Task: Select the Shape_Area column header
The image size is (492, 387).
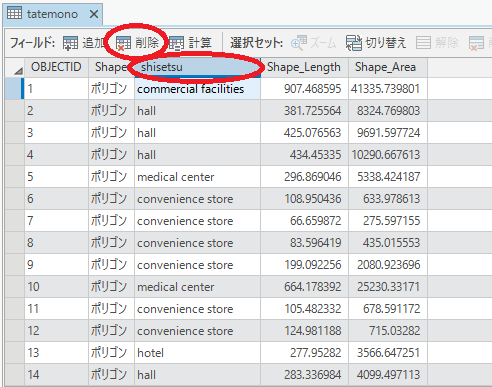Action: [x=388, y=67]
